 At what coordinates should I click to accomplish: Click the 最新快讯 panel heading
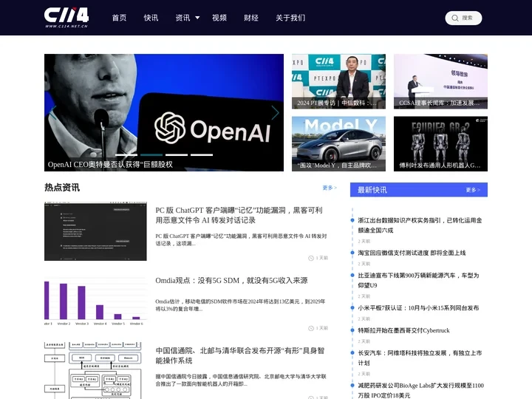pyautogui.click(x=372, y=190)
